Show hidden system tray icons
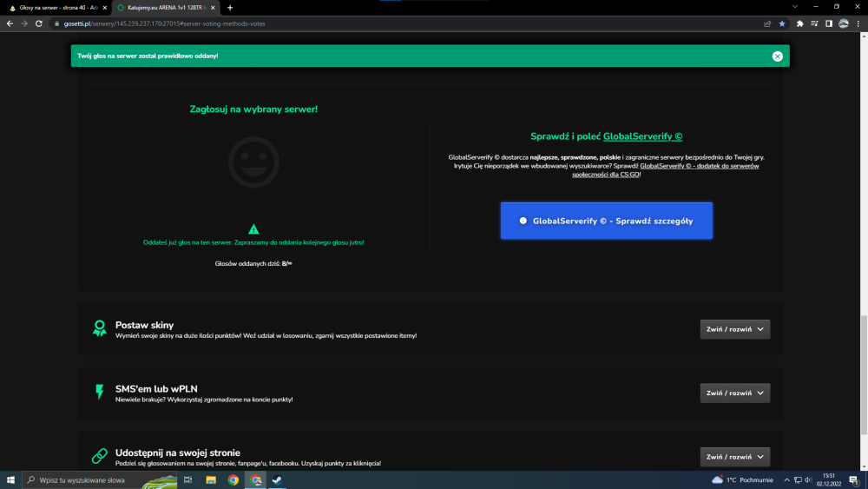 pos(786,480)
